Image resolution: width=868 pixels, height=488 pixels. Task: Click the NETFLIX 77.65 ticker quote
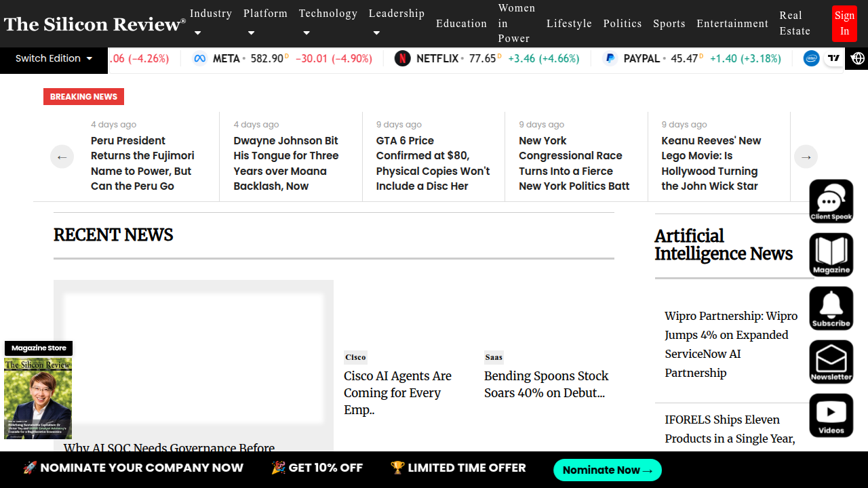(x=487, y=59)
